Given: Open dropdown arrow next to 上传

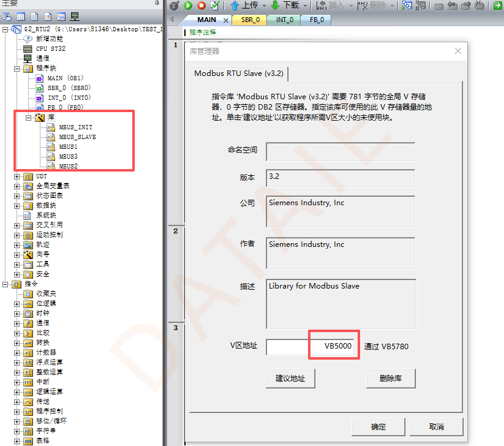Looking at the screenshot, I should [264, 6].
